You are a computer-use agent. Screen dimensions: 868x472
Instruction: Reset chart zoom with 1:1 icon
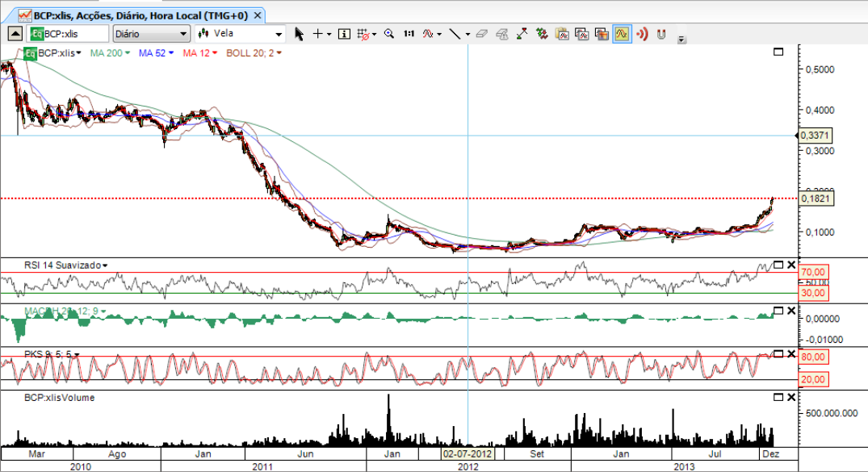pyautogui.click(x=409, y=34)
